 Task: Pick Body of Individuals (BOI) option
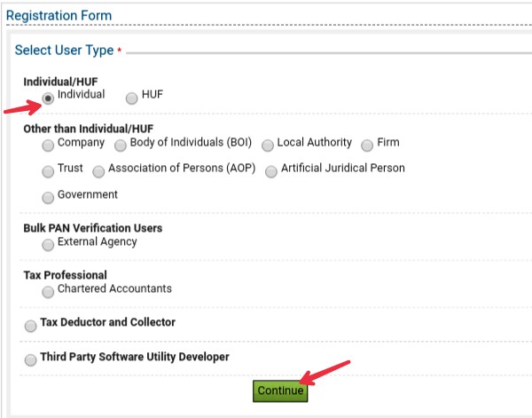[120, 146]
